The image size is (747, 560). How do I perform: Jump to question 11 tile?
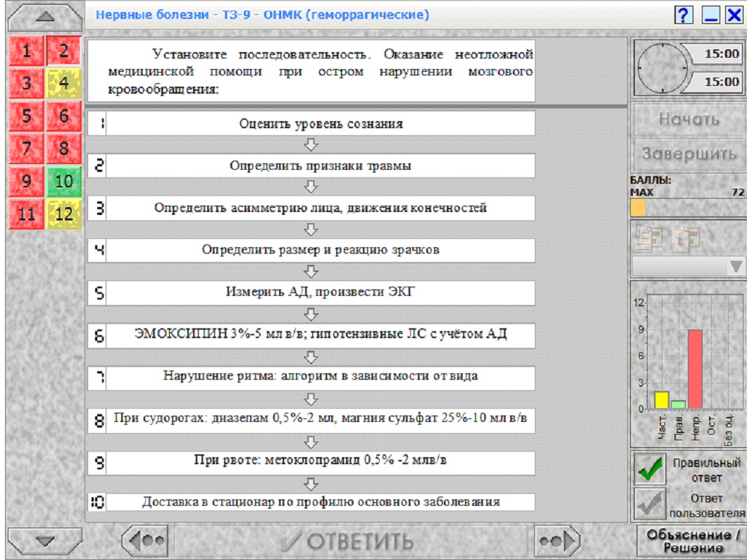point(26,214)
